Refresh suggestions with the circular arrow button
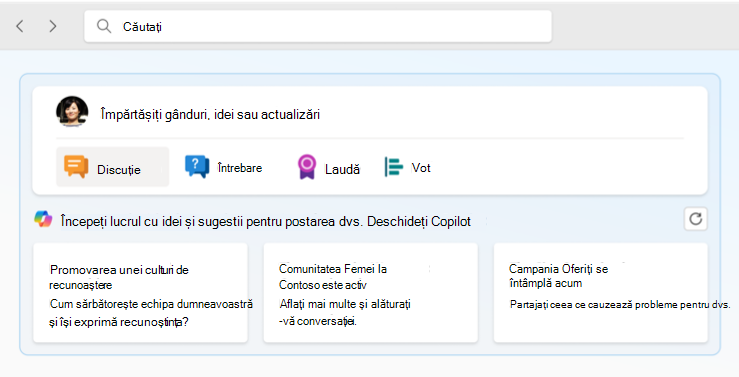 coord(696,219)
